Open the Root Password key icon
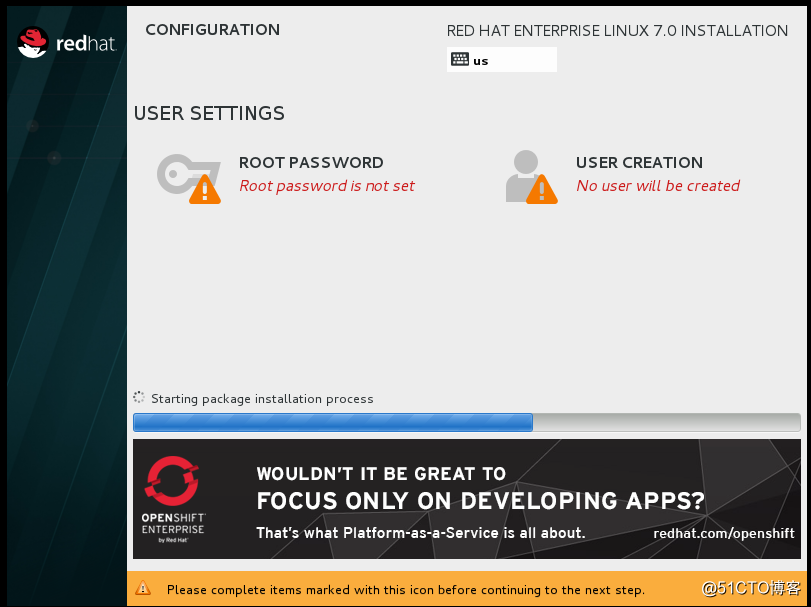This screenshot has width=811, height=607. (x=189, y=178)
